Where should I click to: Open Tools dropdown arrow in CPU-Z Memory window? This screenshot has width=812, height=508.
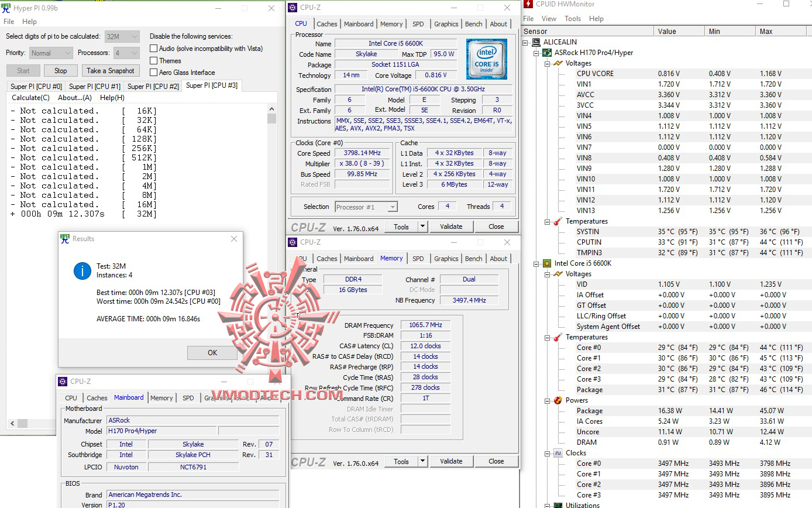[x=422, y=461]
